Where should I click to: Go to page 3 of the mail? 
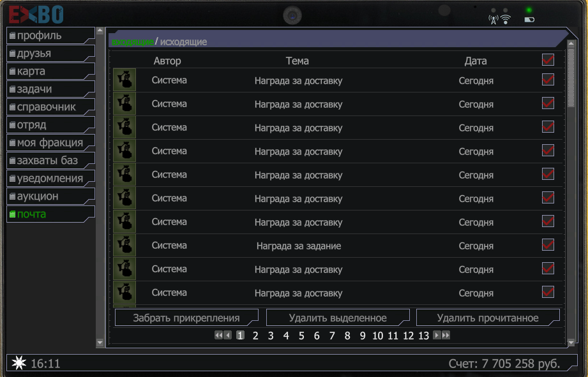(271, 336)
